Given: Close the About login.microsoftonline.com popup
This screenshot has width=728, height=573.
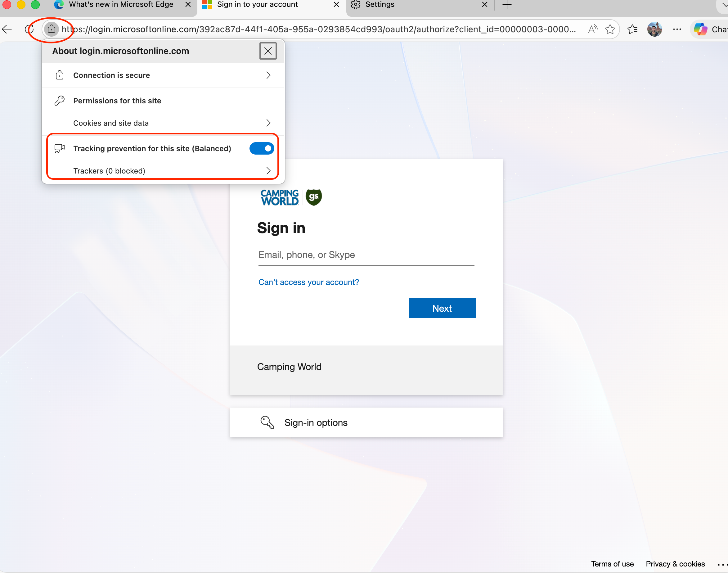Looking at the screenshot, I should pos(267,51).
